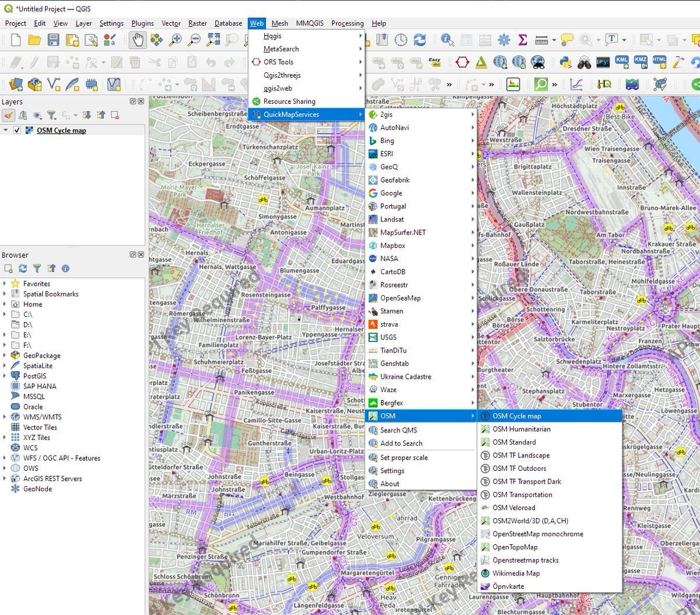
Task: Collapse the OSM Cycle map layer arrow
Action: pos(6,130)
